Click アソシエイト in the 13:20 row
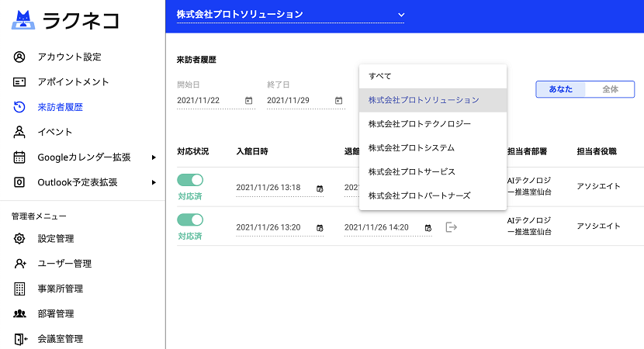 [598, 226]
